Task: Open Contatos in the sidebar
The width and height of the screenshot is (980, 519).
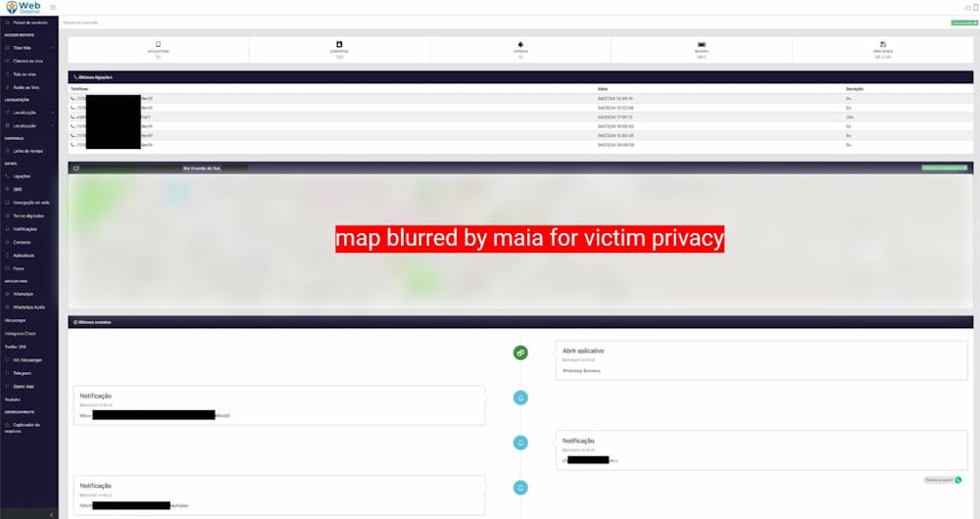Action: click(x=22, y=242)
